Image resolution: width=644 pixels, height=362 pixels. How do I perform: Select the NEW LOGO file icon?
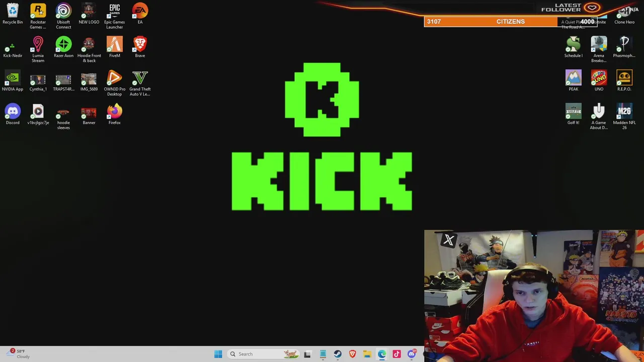coord(89,14)
